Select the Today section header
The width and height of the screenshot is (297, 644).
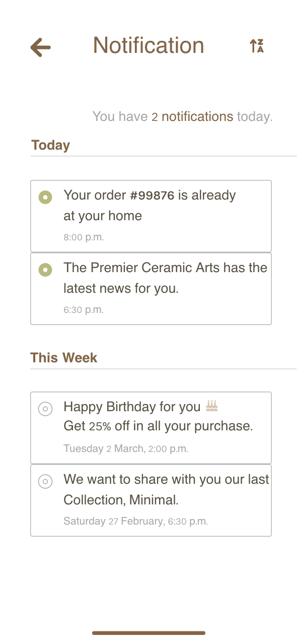50,145
